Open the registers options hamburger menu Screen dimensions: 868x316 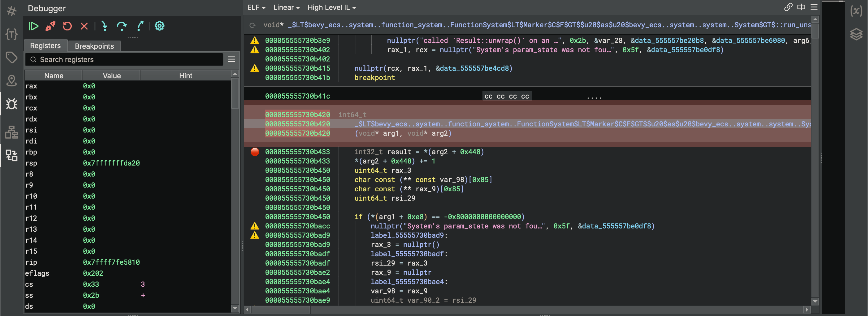coord(232,59)
